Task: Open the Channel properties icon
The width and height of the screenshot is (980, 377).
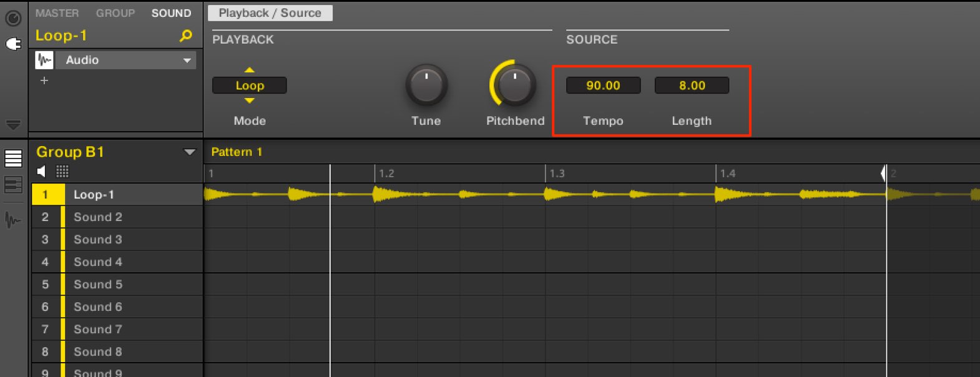Action: pos(13,19)
